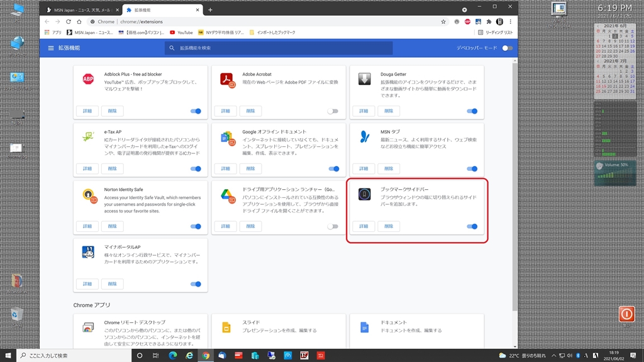Open Internet Explorer from the taskbar

[189, 356]
